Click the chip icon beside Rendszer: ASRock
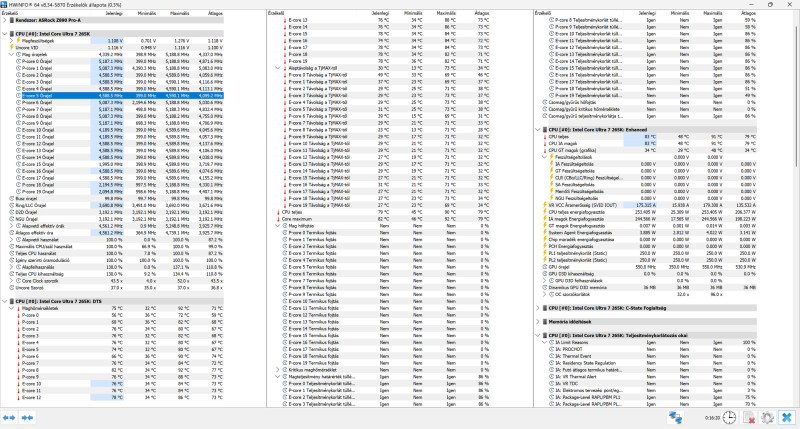 tap(11, 20)
